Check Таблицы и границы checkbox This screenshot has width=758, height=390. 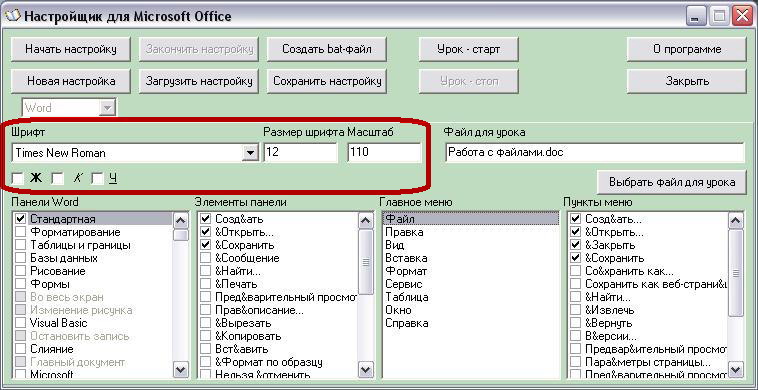[20, 245]
